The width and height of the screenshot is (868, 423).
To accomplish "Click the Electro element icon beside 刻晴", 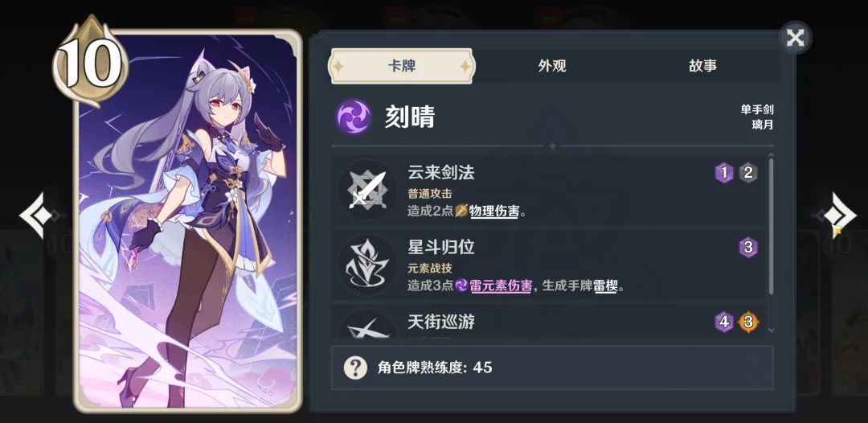I will [x=354, y=117].
